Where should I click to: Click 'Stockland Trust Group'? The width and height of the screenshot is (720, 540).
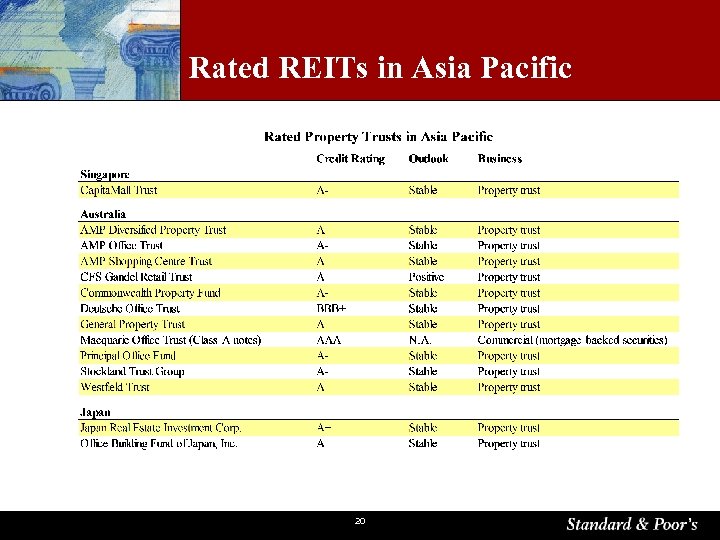(x=132, y=371)
